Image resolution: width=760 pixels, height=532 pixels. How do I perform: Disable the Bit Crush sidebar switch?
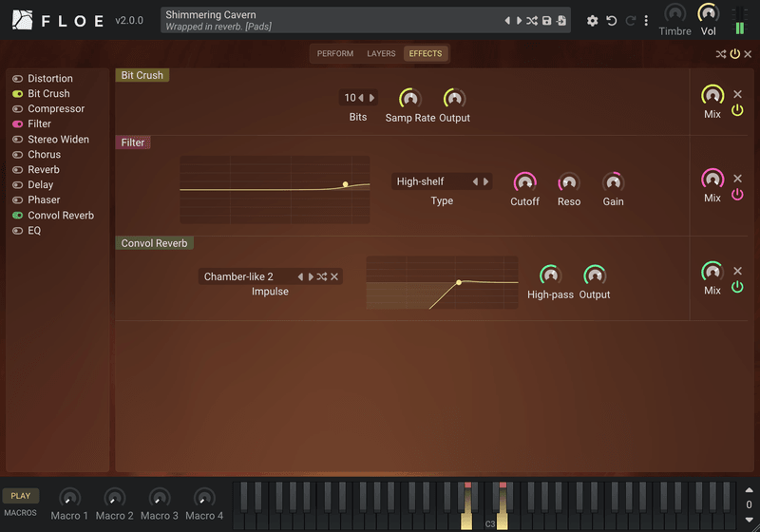coord(17,93)
